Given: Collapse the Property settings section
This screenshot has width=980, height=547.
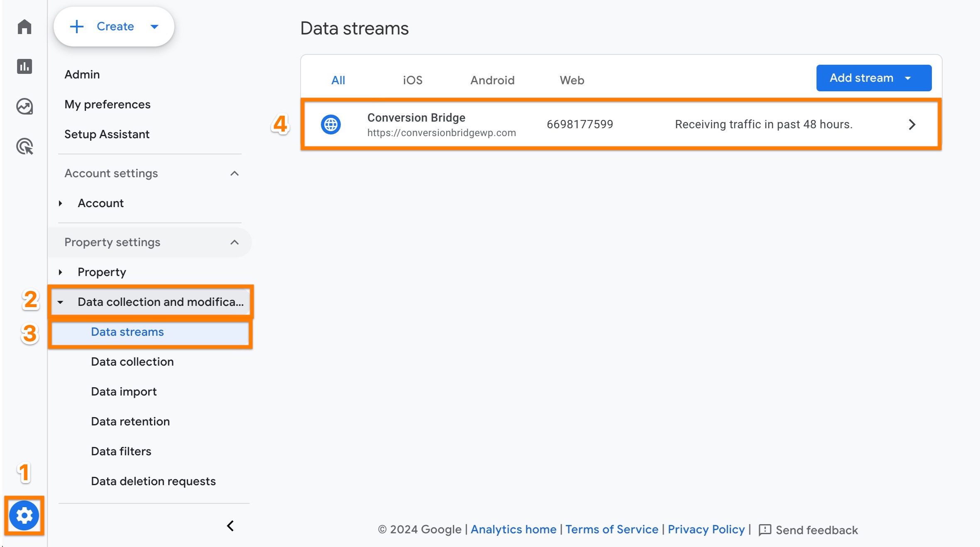Looking at the screenshot, I should coord(235,242).
